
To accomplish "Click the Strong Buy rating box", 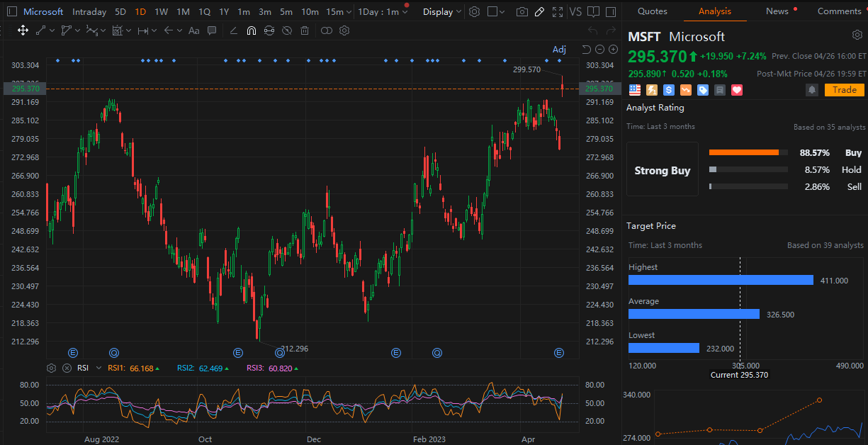I will 662,169.
